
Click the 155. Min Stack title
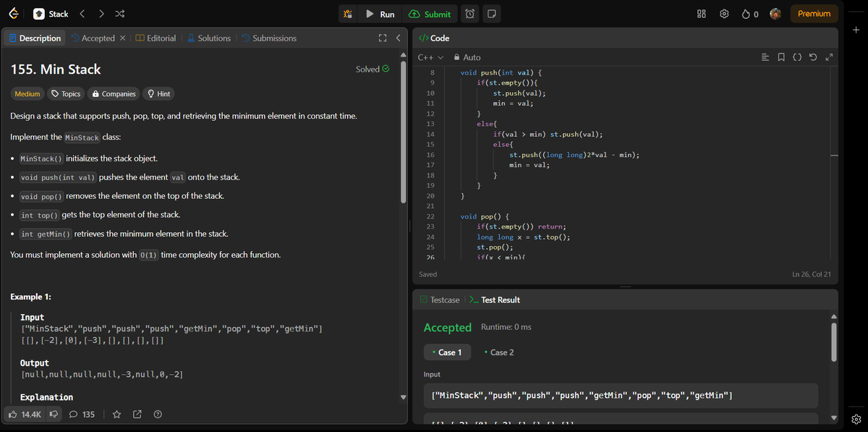pyautogui.click(x=56, y=69)
